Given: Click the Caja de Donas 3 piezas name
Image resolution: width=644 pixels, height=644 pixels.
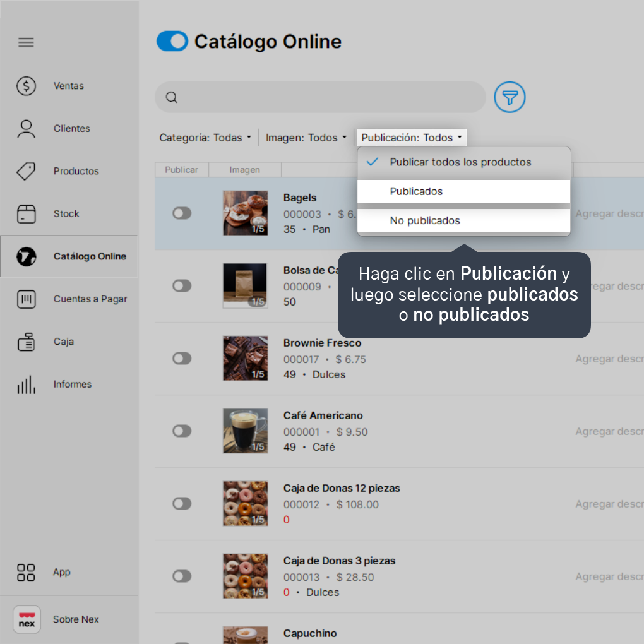Looking at the screenshot, I should pyautogui.click(x=339, y=561).
